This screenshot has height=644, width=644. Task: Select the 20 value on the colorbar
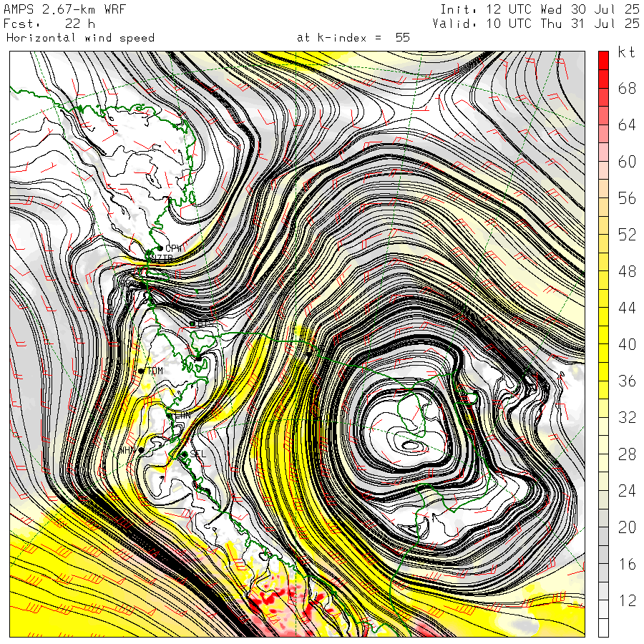click(627, 527)
